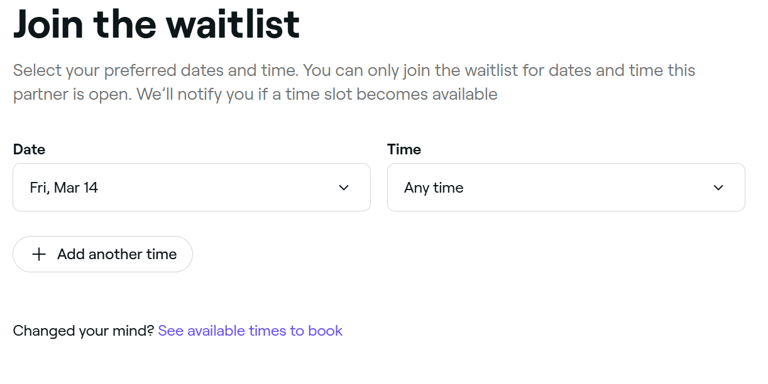768x384 pixels.
Task: Expand time options using the down caret
Action: [x=718, y=188]
